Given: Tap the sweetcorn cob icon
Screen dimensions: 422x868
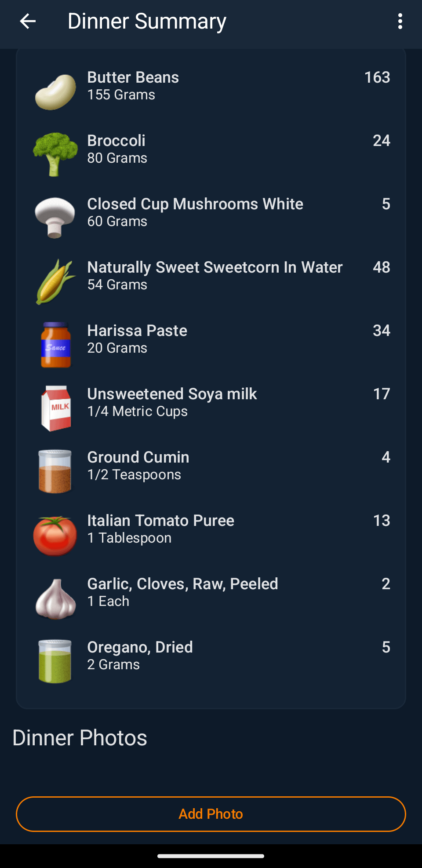Looking at the screenshot, I should point(55,281).
